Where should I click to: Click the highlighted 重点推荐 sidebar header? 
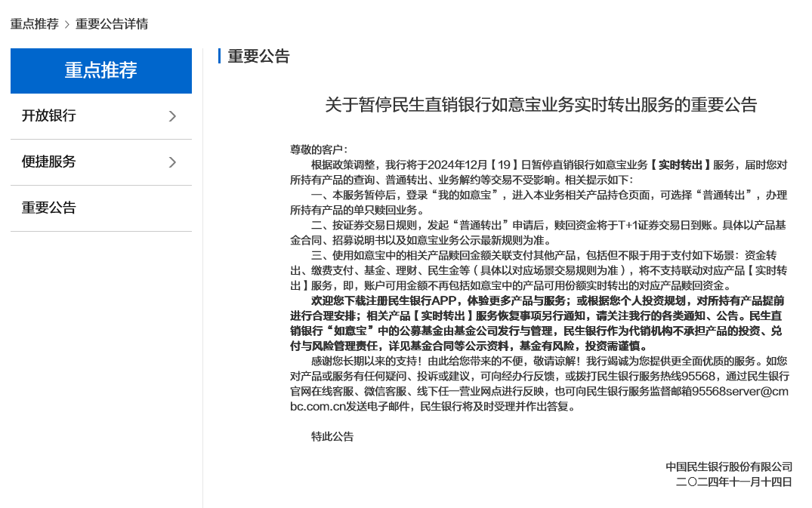tap(101, 70)
